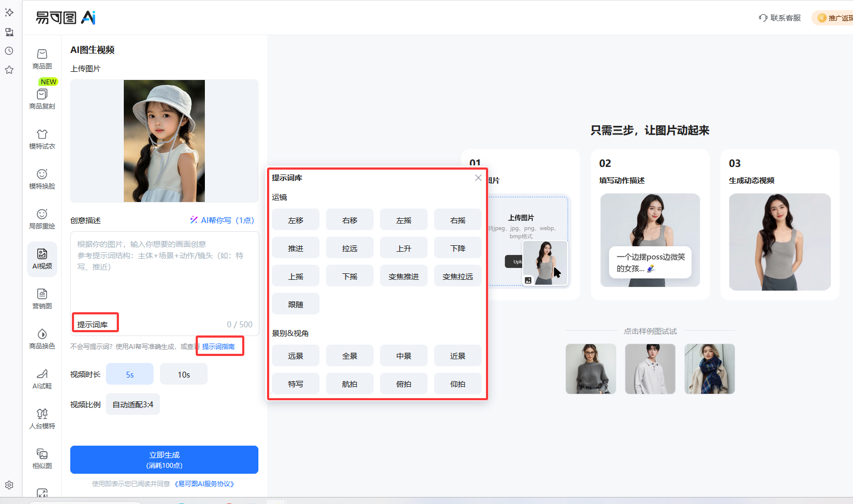Image resolution: width=853 pixels, height=504 pixels.
Task: Add the 左摇 camera prompt
Action: tap(404, 220)
